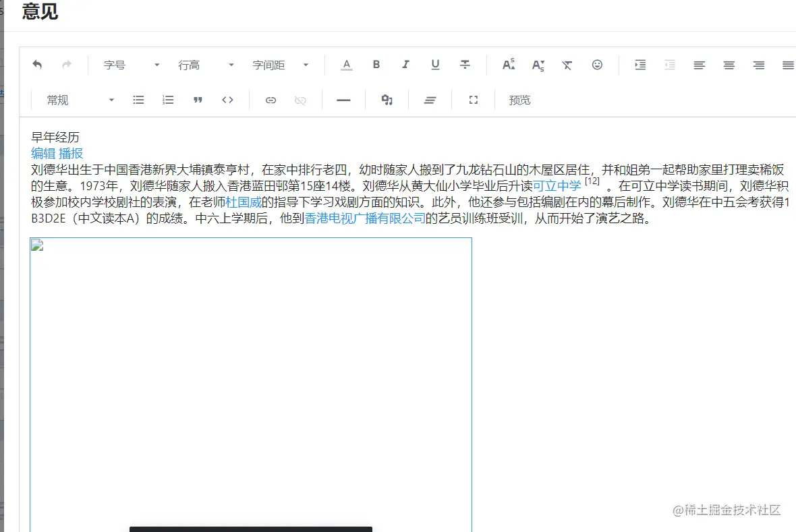Open the 字号 font size dropdown

[x=132, y=65]
